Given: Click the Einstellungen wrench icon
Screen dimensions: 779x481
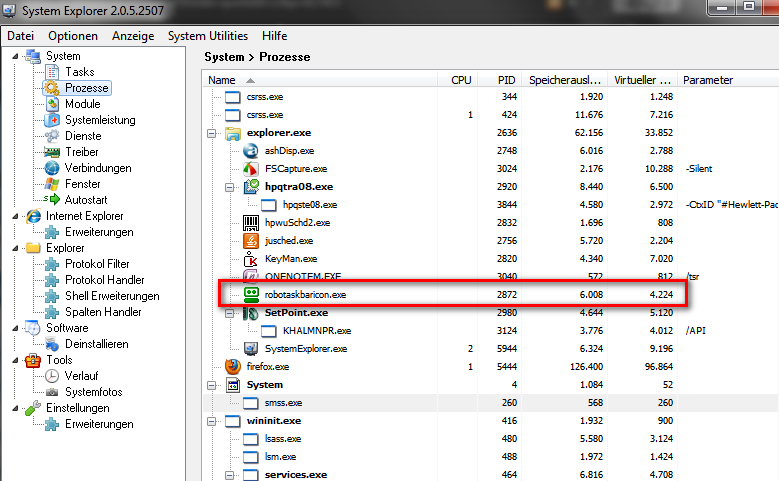Looking at the screenshot, I should (33, 408).
